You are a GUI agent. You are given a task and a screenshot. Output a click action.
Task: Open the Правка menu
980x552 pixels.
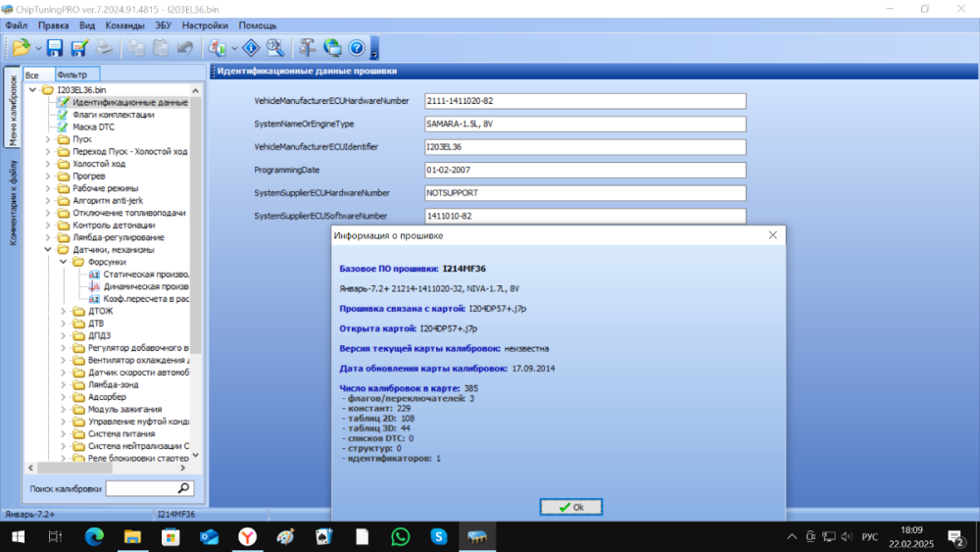[53, 25]
